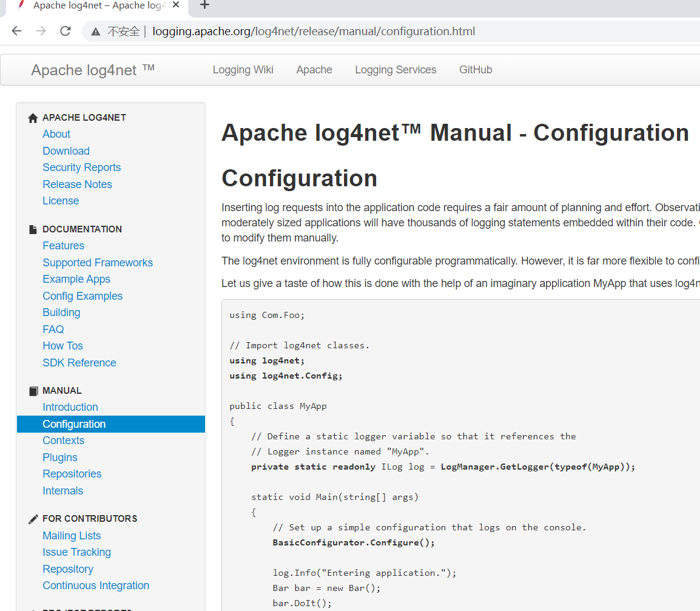
Task: Open Continuous Integration in sidebar
Action: coord(96,586)
